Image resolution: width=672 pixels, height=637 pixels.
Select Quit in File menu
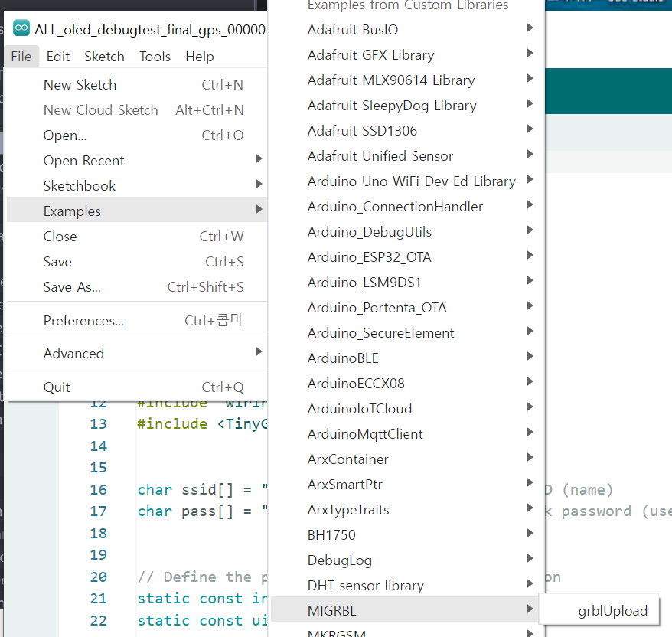coord(137,387)
